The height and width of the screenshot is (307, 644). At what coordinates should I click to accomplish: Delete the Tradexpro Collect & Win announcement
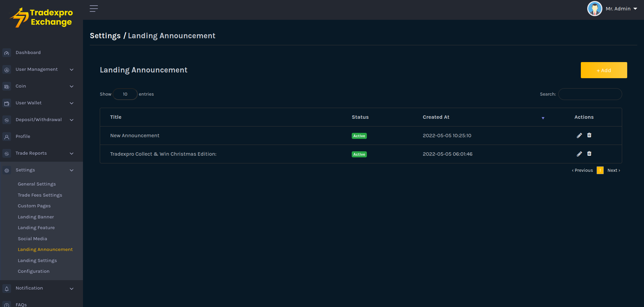tap(589, 154)
